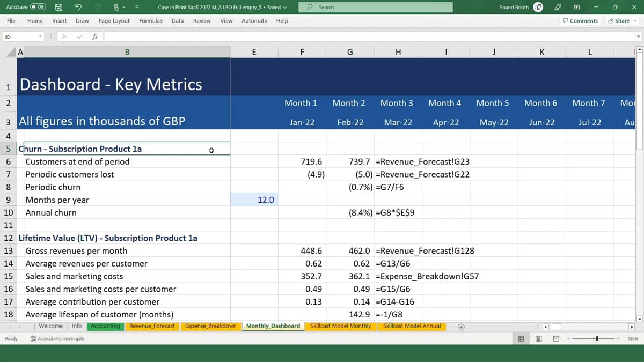
Task: Switch to the Info sheet tab
Action: 77,326
